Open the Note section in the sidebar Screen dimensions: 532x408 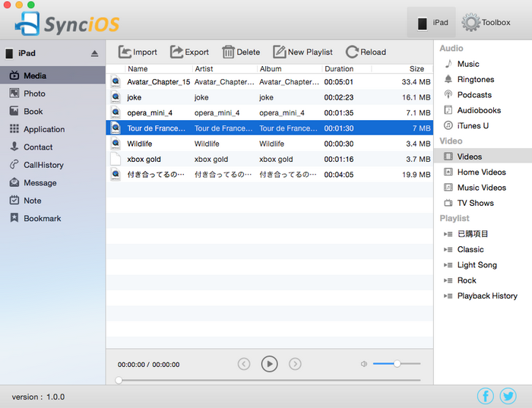[x=52, y=201]
